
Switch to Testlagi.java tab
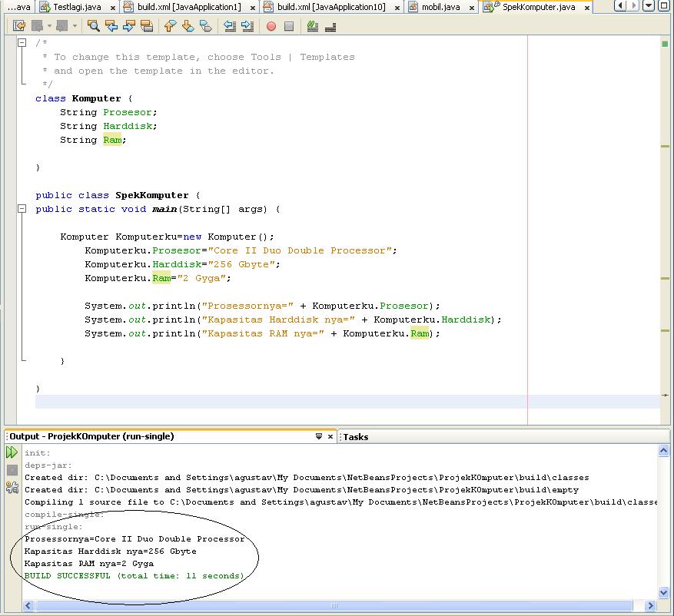tap(78, 7)
